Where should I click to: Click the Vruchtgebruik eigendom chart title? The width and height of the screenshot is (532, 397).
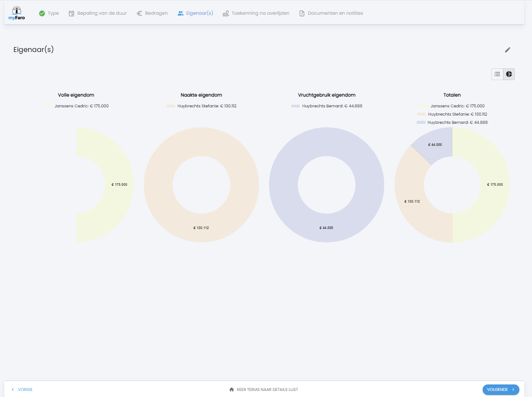click(327, 95)
